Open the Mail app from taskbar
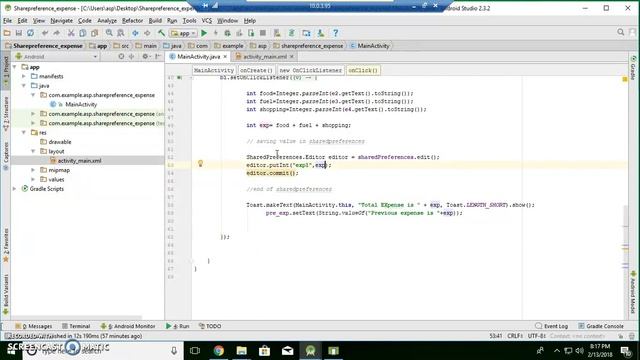Viewport: 640px width, 360px height. (x=287, y=351)
